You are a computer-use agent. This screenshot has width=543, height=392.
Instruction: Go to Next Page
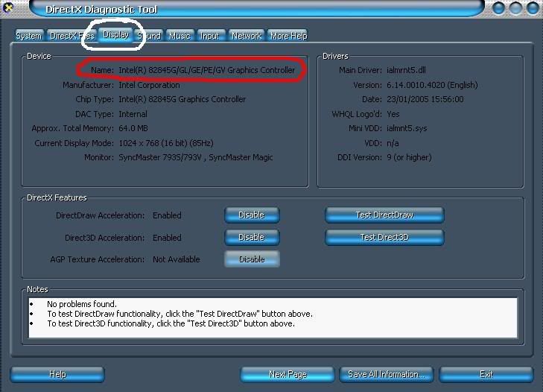click(288, 374)
